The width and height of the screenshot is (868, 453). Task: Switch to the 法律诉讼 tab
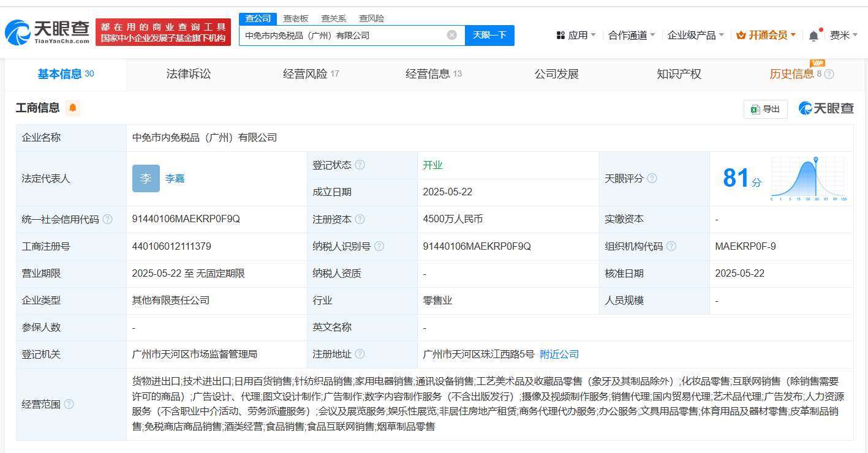(x=189, y=74)
